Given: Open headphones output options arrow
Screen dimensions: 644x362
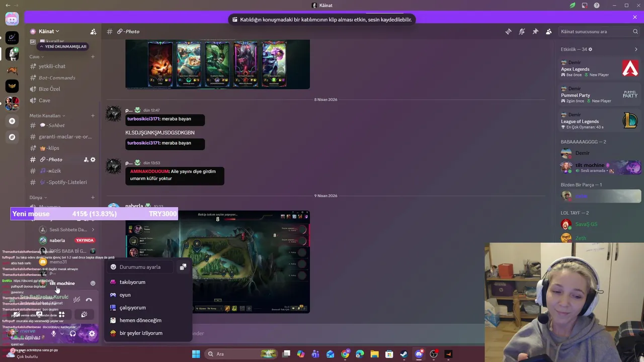Looking at the screenshot, I should 81,333.
